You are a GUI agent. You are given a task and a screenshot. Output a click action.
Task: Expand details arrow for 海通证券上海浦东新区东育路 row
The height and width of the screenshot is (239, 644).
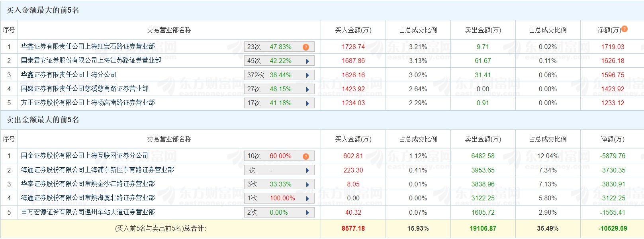pos(307,170)
